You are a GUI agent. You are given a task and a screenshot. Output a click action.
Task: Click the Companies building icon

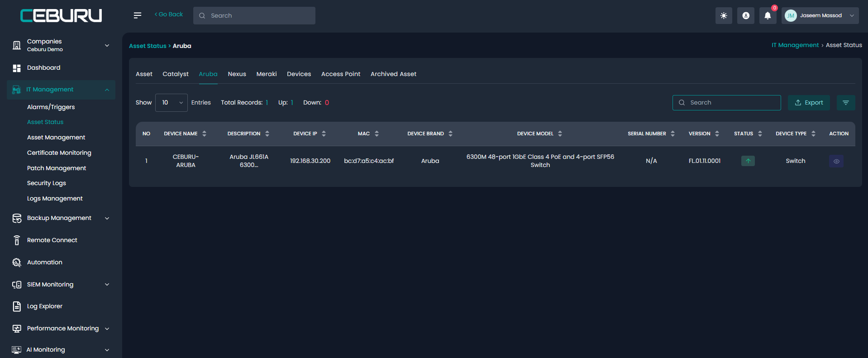tap(17, 45)
